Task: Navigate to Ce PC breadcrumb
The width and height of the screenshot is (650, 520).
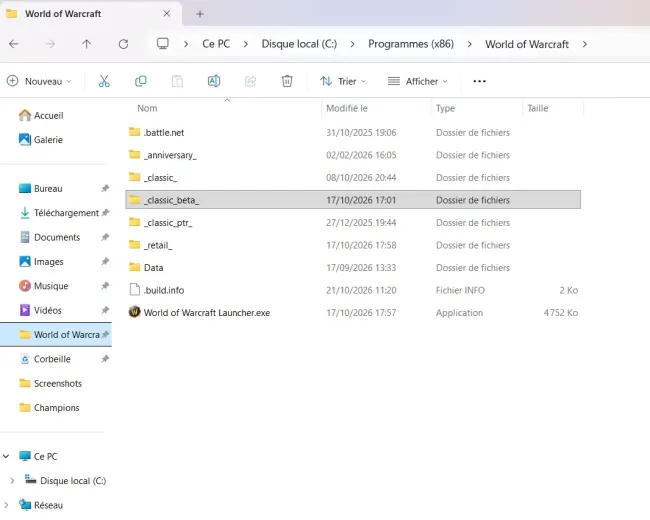Action: point(216,44)
